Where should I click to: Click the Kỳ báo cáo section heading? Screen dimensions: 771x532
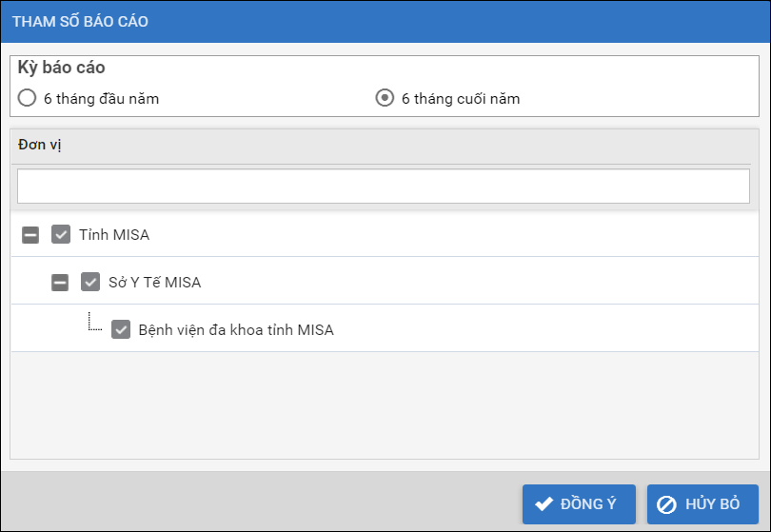pos(61,69)
